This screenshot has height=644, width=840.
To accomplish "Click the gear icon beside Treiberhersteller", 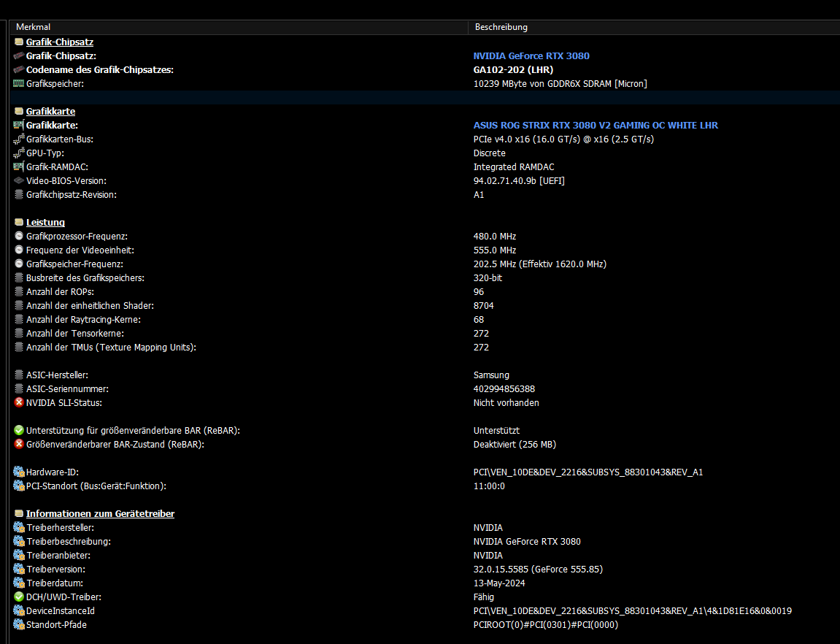I will point(19,527).
